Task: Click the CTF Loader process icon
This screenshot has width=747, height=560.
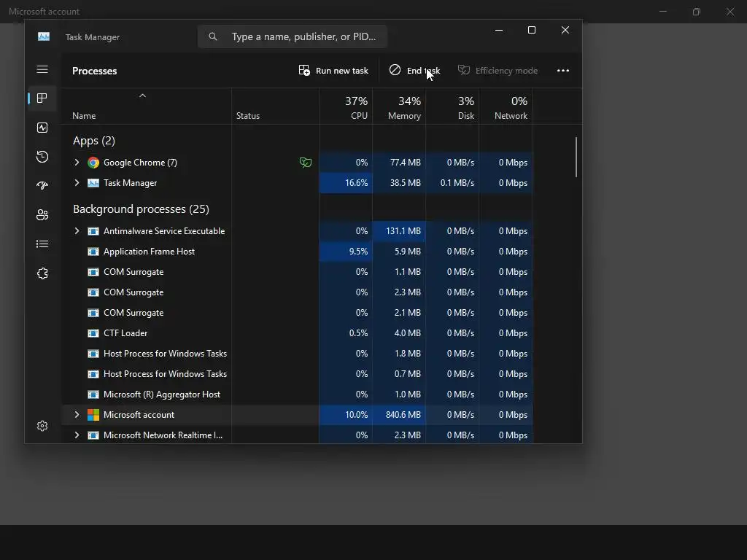Action: point(93,333)
